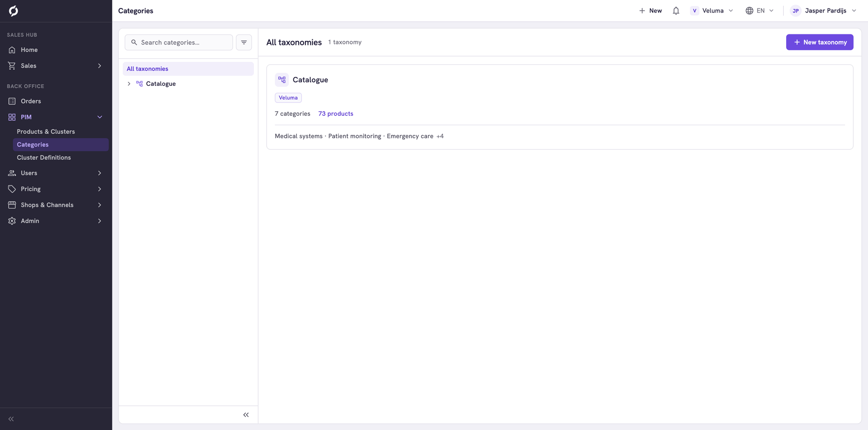868x430 pixels.
Task: Click the New button in top bar
Action: 651,10
